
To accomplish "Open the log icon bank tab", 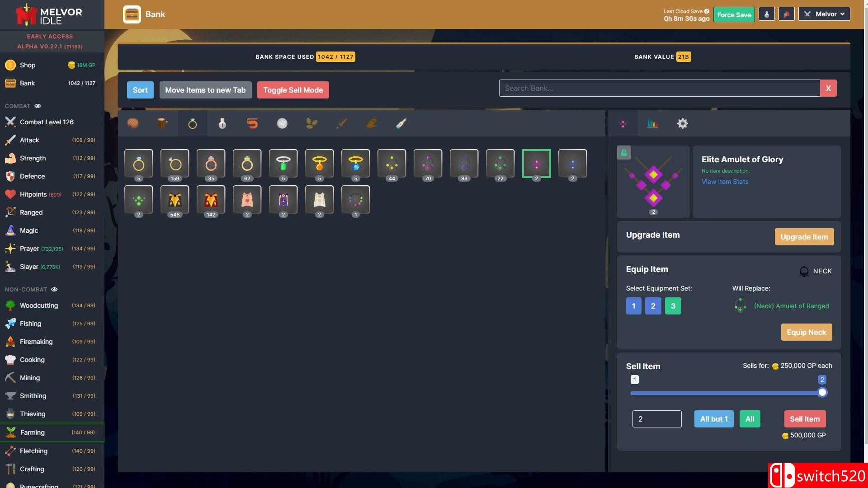I will 162,123.
